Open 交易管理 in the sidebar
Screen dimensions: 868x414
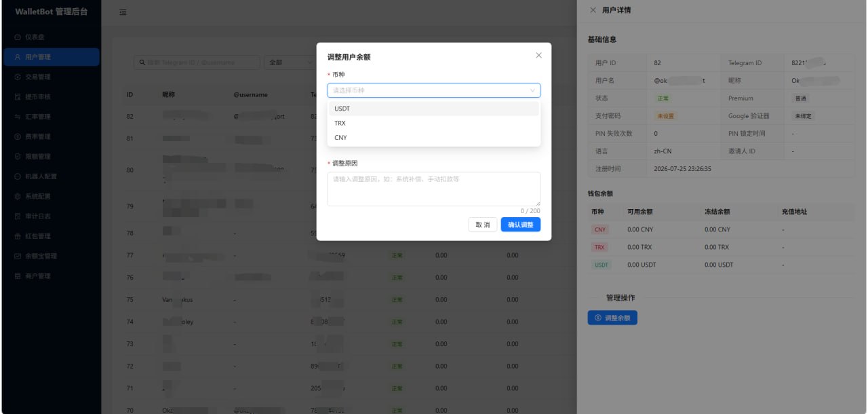pos(51,77)
